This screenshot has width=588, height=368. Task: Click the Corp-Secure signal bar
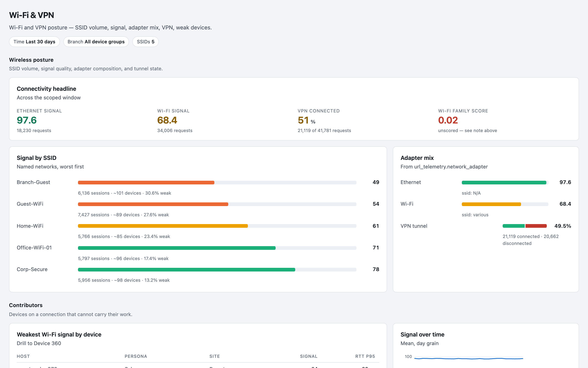coord(217,269)
